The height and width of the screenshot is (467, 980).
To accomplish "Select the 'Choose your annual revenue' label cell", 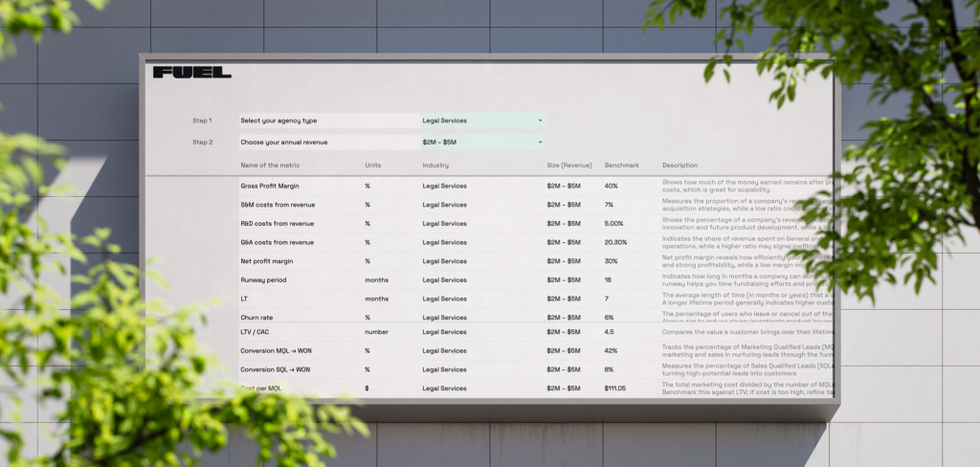I will [x=329, y=143].
